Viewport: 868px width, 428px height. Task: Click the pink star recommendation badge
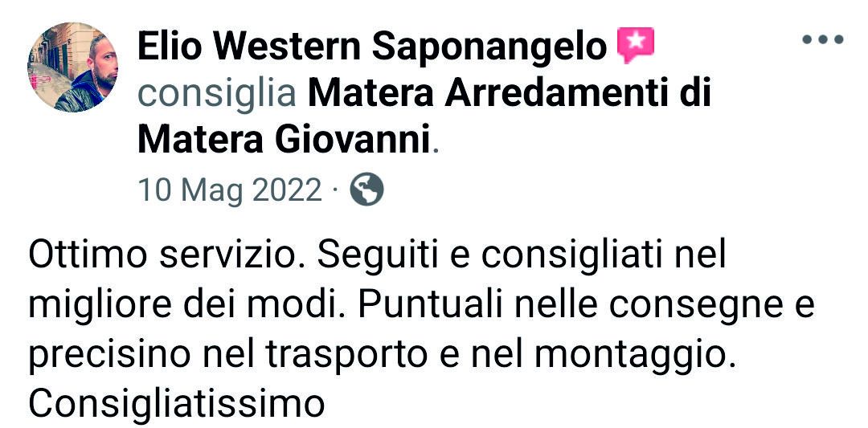(636, 45)
